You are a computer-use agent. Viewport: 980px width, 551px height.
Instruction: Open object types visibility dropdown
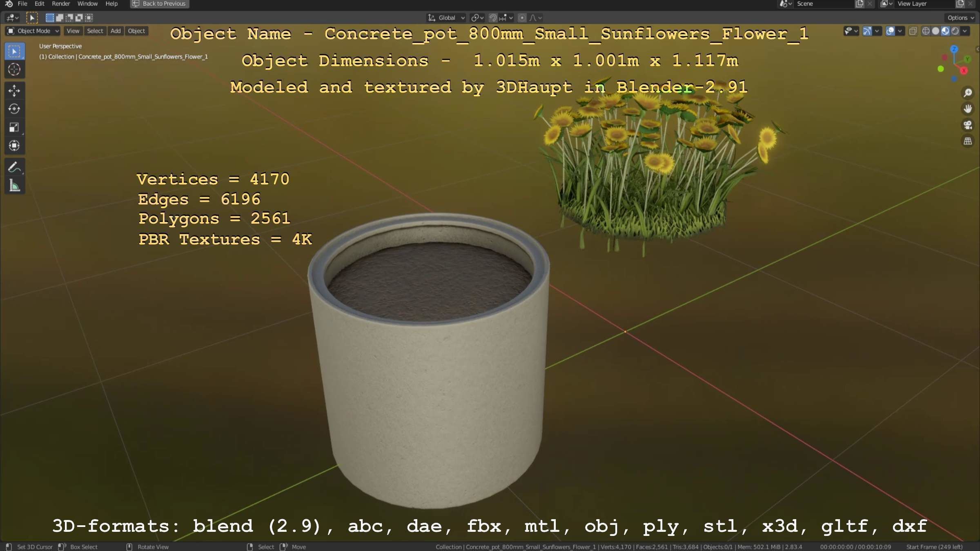point(851,31)
